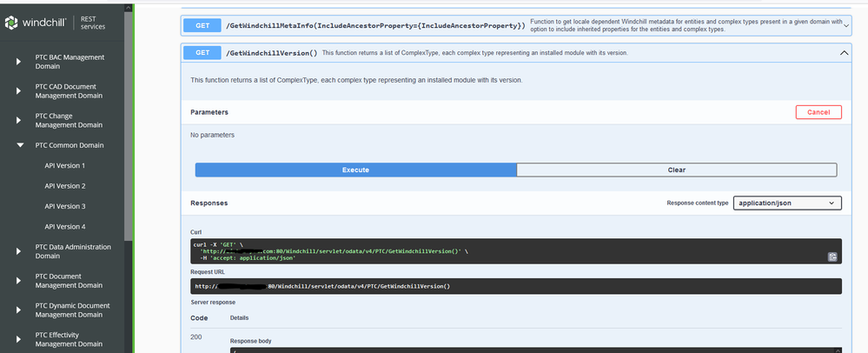The height and width of the screenshot is (353, 868).
Task: Click the 'Parameters' heading
Action: coord(209,112)
